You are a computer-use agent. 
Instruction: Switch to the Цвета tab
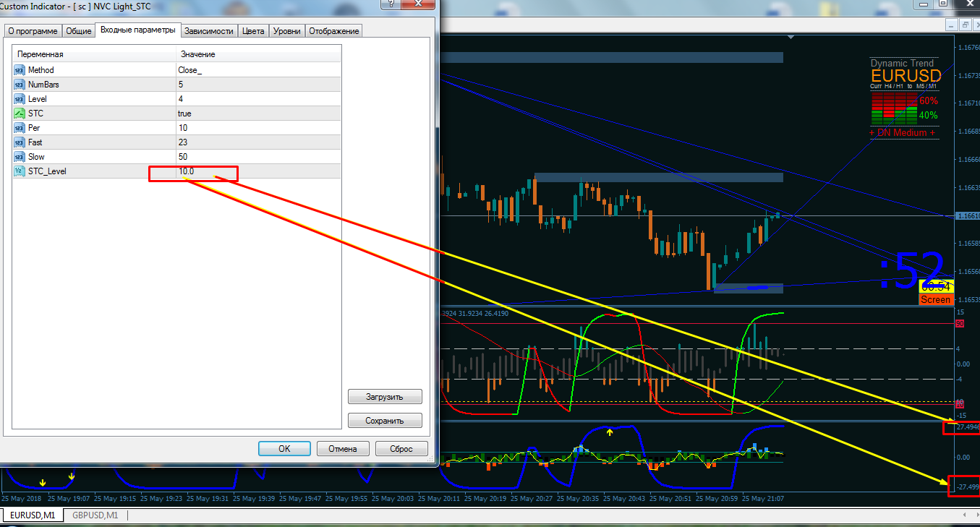click(254, 31)
